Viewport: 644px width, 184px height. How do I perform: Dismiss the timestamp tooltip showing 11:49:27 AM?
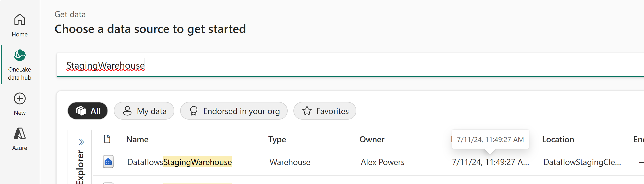(490, 139)
